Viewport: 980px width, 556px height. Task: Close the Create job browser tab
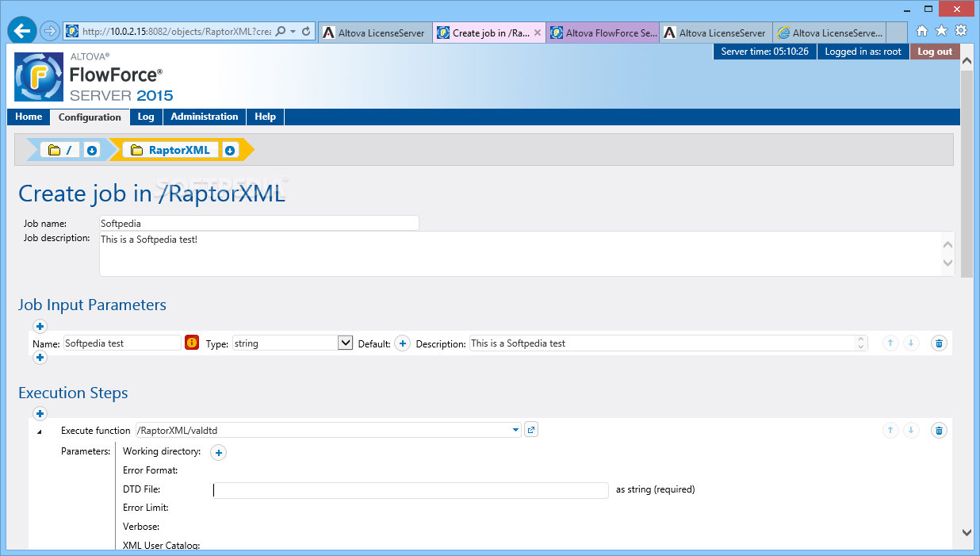point(538,33)
